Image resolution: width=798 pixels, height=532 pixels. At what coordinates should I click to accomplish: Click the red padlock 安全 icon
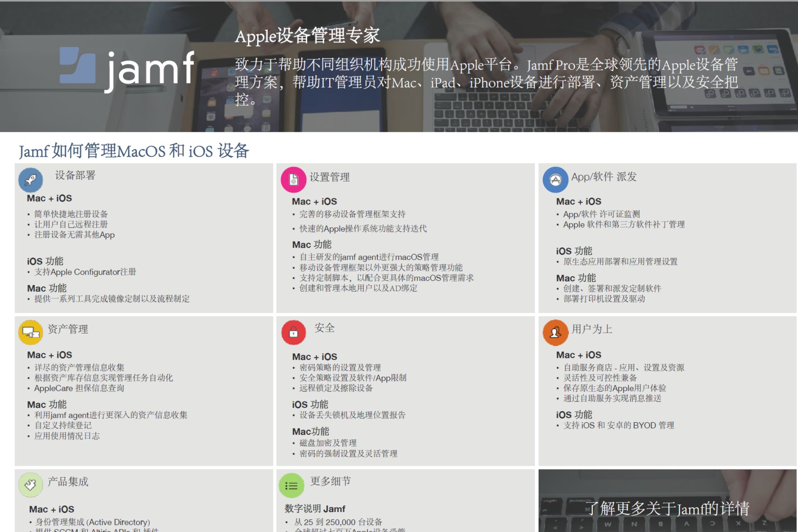293,332
